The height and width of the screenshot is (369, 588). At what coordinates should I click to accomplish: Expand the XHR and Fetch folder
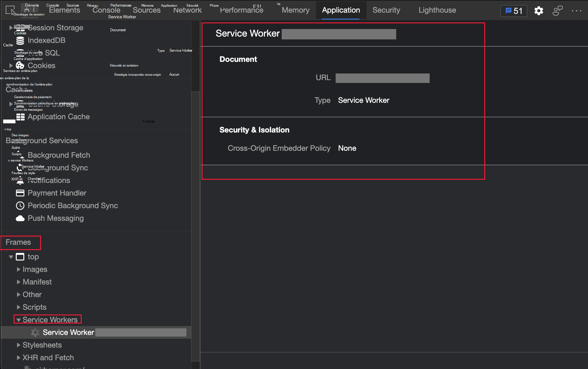19,358
